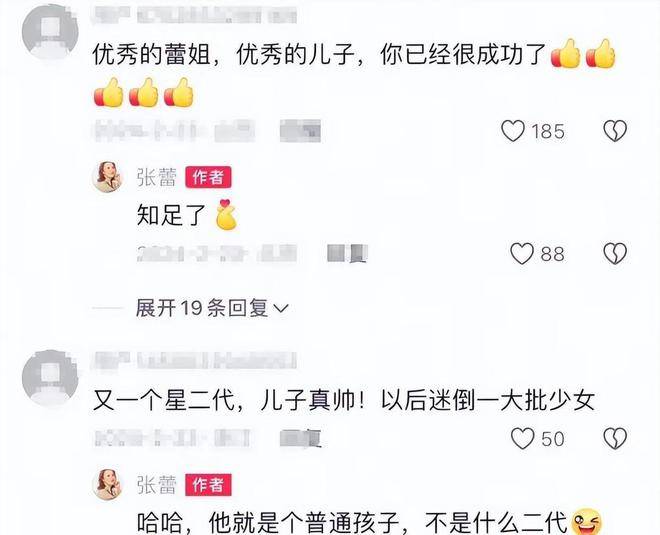Click the reply text '知足了'
660x535 pixels.
point(171,216)
